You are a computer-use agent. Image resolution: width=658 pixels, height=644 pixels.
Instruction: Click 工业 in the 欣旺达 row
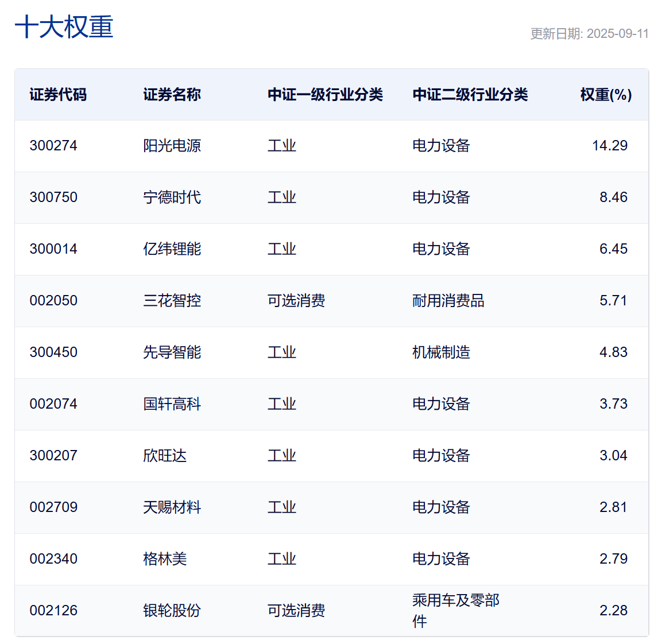click(x=282, y=456)
